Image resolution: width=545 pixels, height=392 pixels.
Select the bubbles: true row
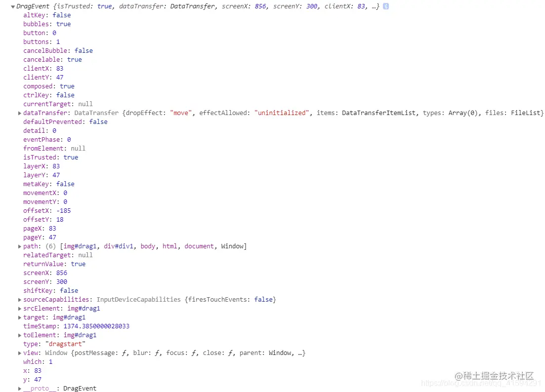(x=47, y=24)
